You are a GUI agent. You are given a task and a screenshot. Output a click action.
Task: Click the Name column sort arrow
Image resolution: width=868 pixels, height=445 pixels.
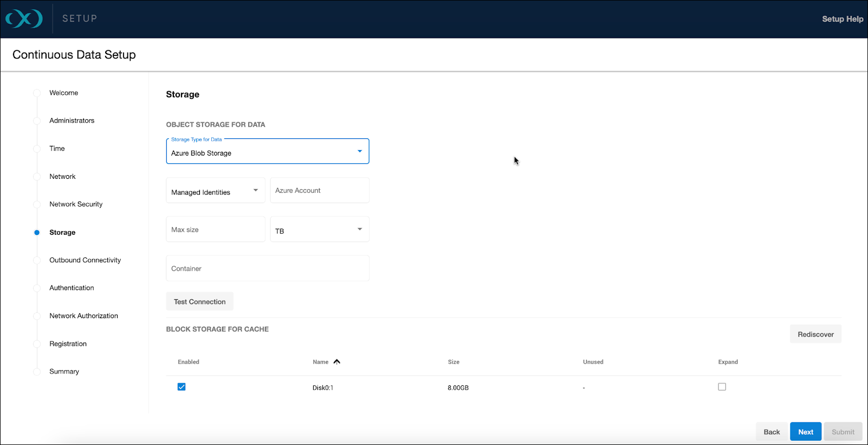[x=336, y=362]
